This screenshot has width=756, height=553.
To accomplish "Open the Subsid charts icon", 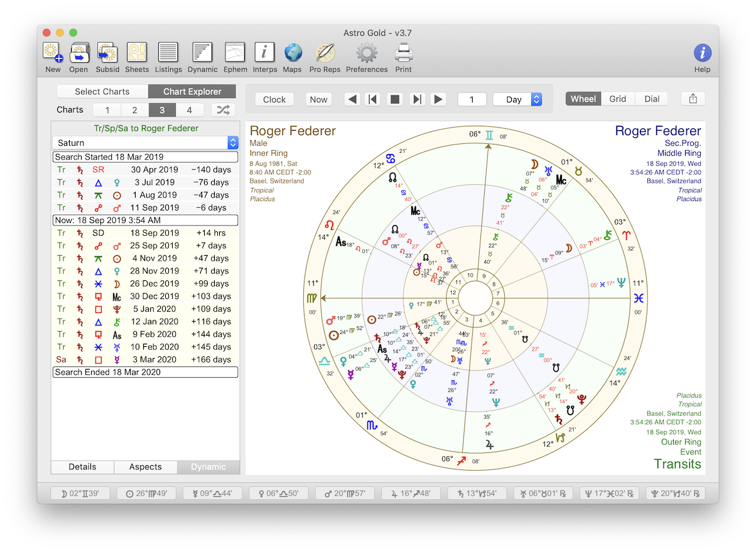I will pos(107,53).
